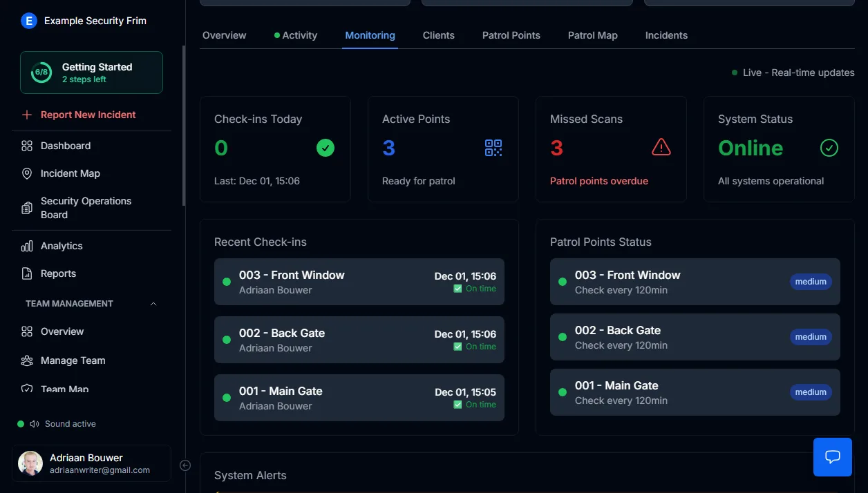
Task: Click Report New Incident
Action: (88, 115)
